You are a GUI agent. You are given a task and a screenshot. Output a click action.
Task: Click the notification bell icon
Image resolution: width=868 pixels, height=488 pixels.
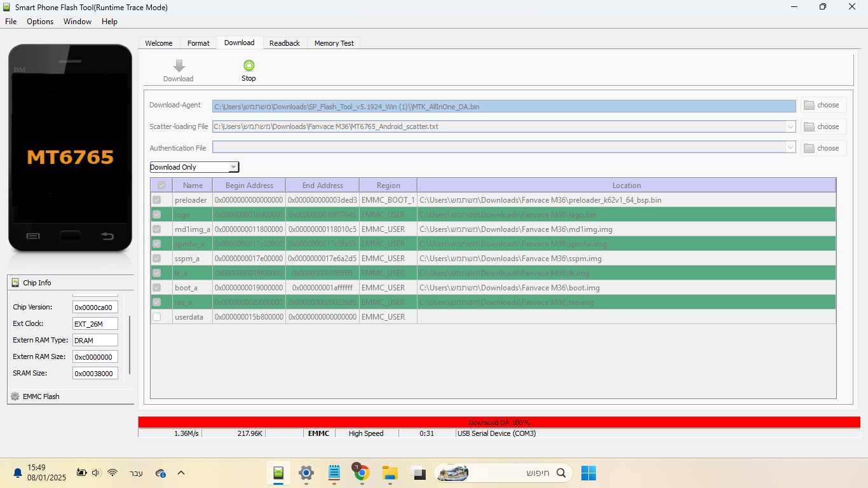pos(18,473)
